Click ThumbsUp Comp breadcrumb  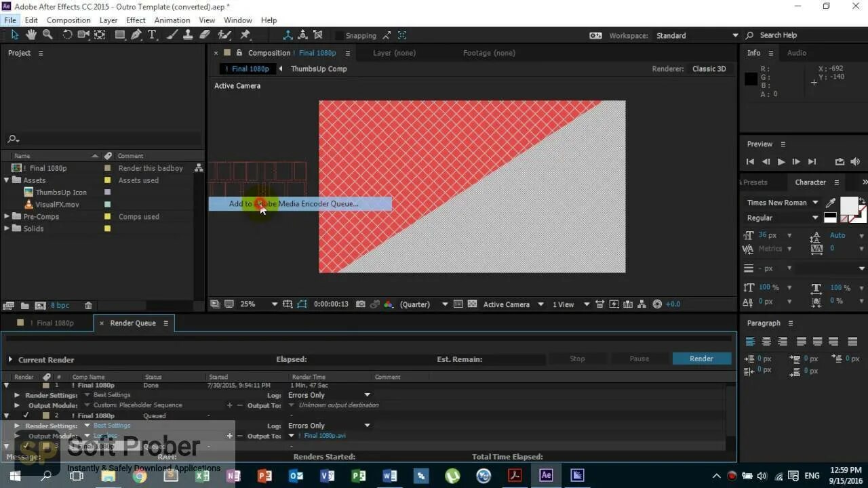[x=319, y=68]
